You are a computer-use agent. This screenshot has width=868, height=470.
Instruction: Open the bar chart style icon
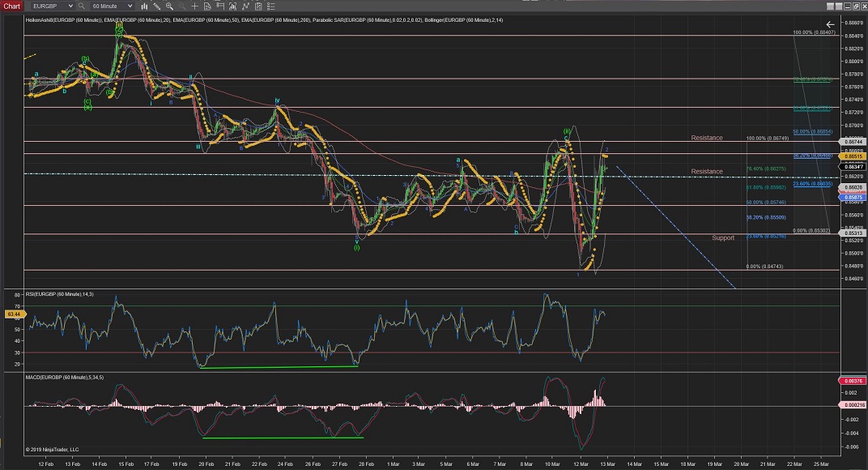(x=144, y=6)
